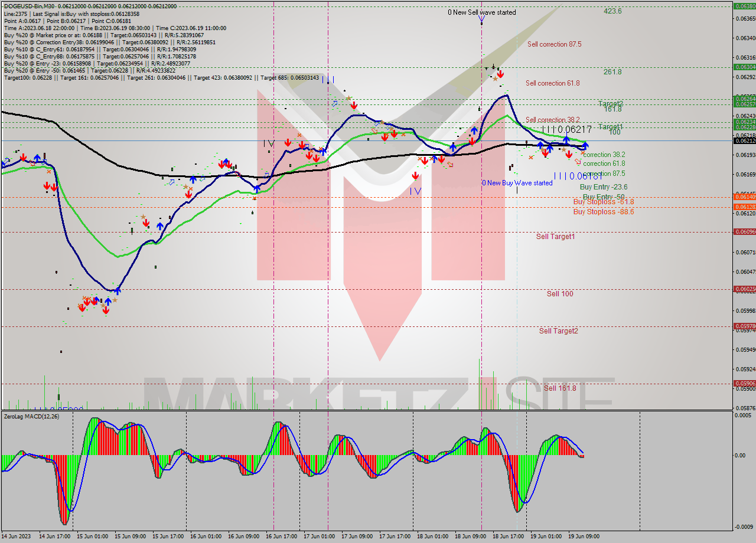
Task: Click the black current price tag 0.06212
Action: [744, 140]
